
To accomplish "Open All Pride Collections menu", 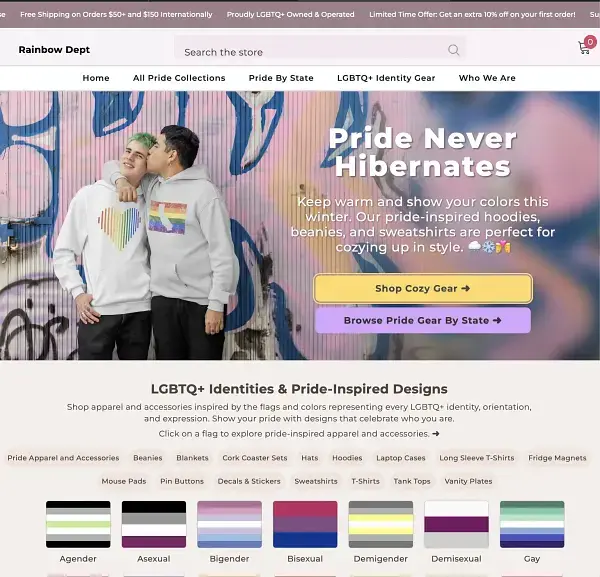I will click(179, 78).
